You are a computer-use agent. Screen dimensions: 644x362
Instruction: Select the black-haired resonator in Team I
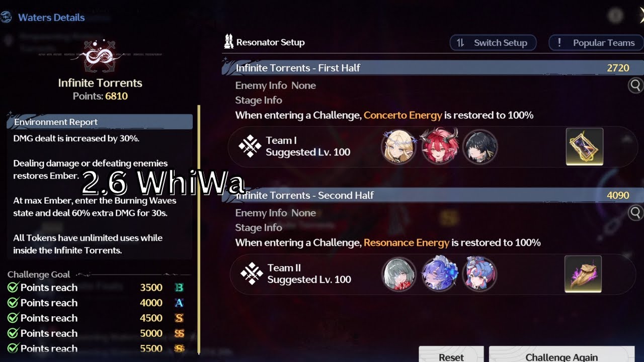coord(480,146)
